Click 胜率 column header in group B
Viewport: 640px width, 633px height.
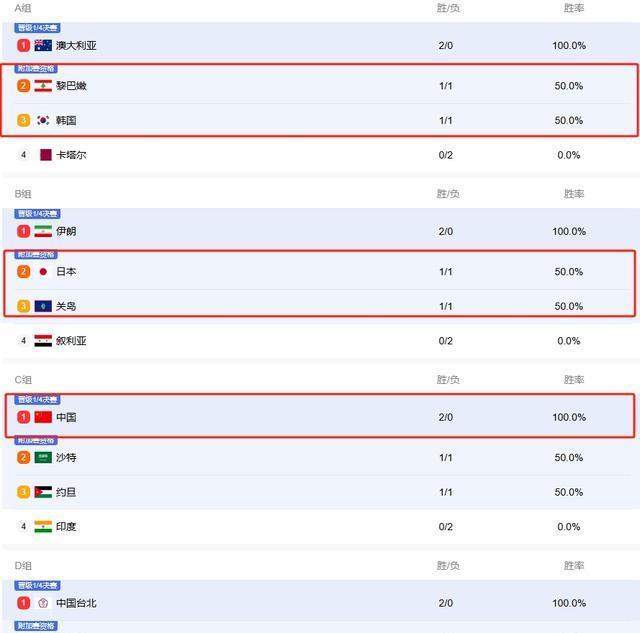(x=574, y=194)
